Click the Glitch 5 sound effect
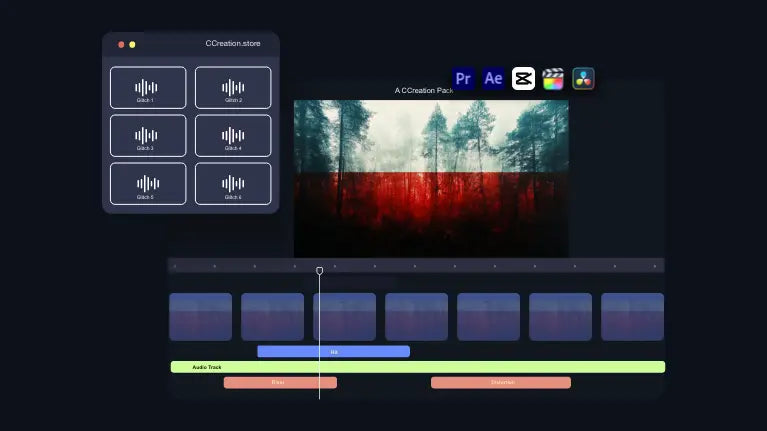This screenshot has height=431, width=767. [147, 183]
